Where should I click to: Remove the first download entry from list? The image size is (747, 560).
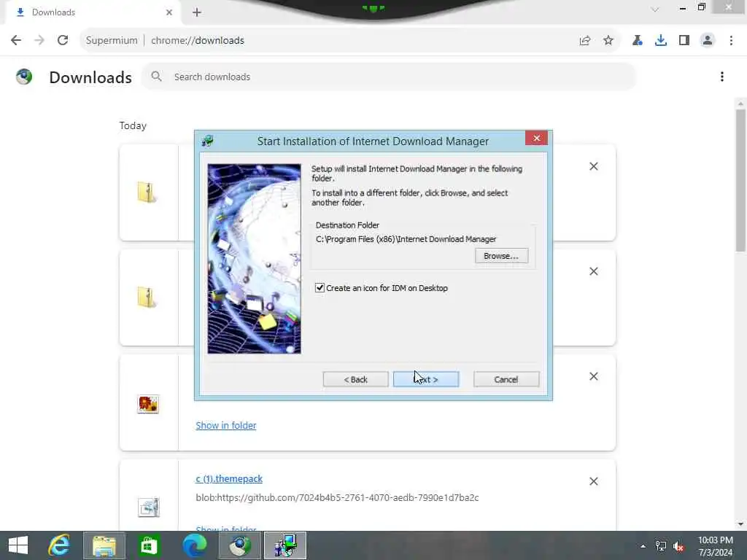click(x=594, y=166)
